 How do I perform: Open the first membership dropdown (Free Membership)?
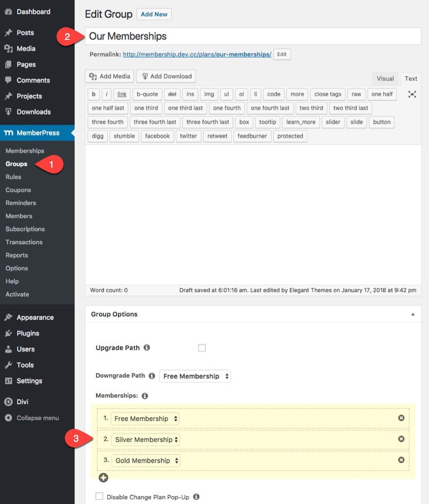(145, 419)
